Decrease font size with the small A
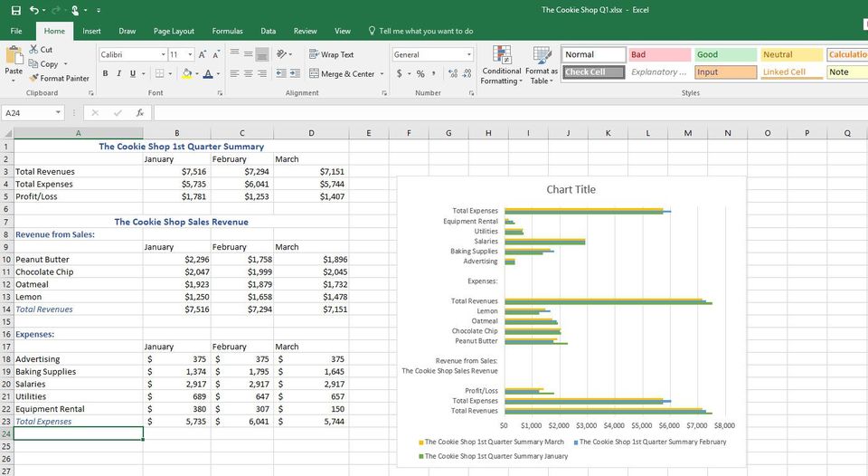Image resolution: width=868 pixels, height=476 pixels. (x=216, y=54)
